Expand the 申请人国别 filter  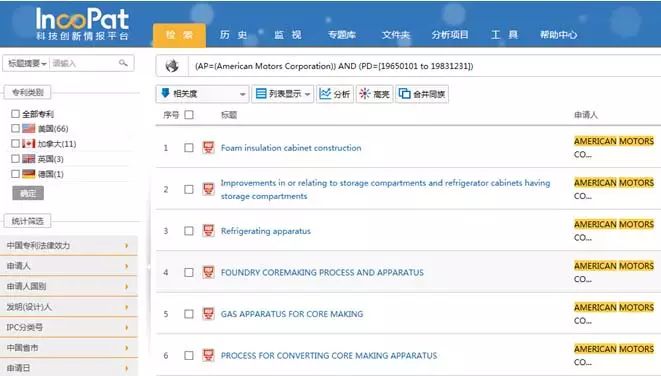[69, 286]
